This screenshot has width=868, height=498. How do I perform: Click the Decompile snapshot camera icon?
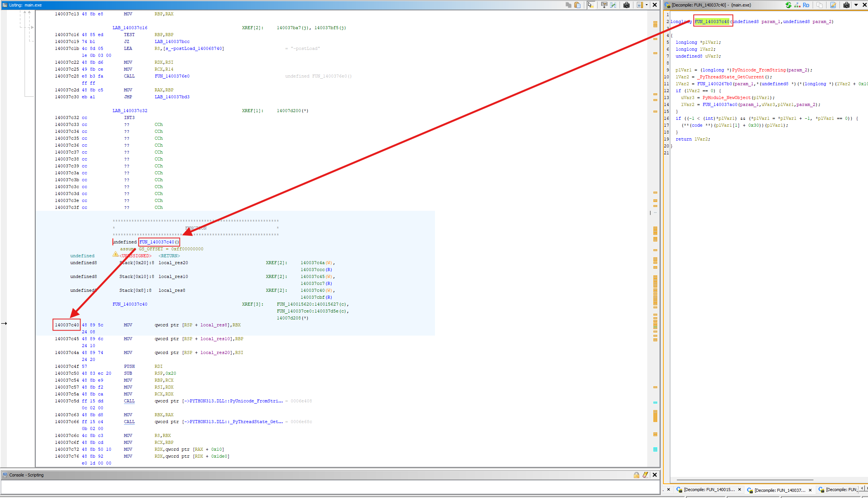pos(847,5)
